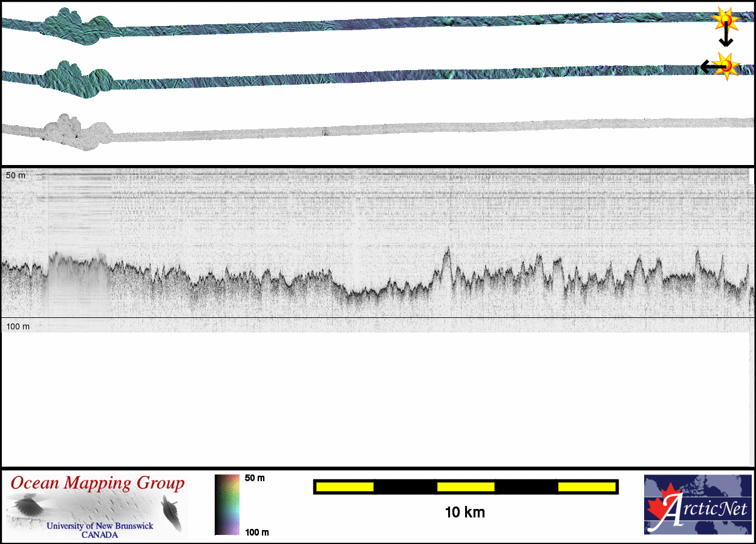This screenshot has width=756, height=544.
Task: Click the Ocean Mapping Group title text
Action: [97, 484]
